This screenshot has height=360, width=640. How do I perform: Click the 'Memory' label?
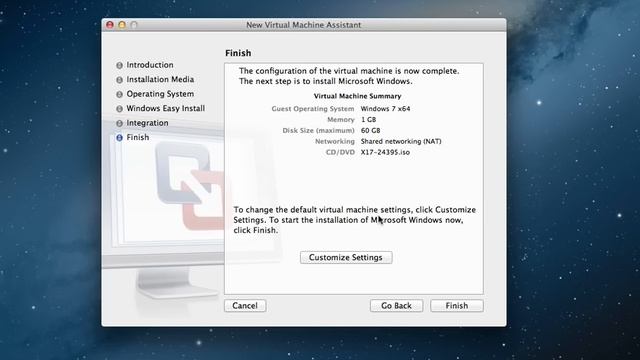(340, 120)
